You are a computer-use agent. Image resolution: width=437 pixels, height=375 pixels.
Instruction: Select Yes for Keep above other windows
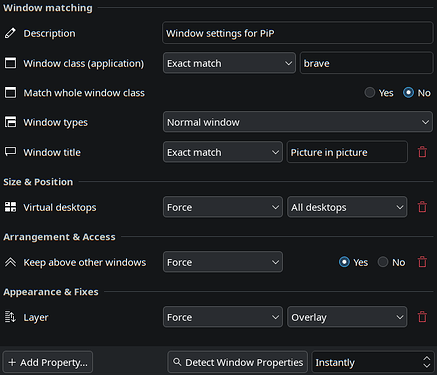tap(344, 262)
